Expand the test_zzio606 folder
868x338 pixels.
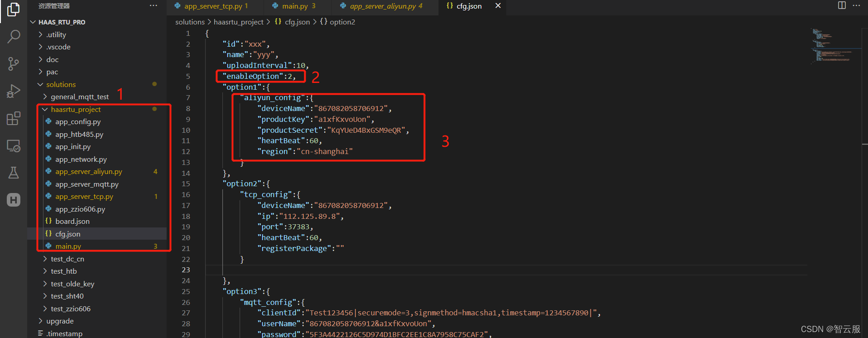tap(71, 309)
